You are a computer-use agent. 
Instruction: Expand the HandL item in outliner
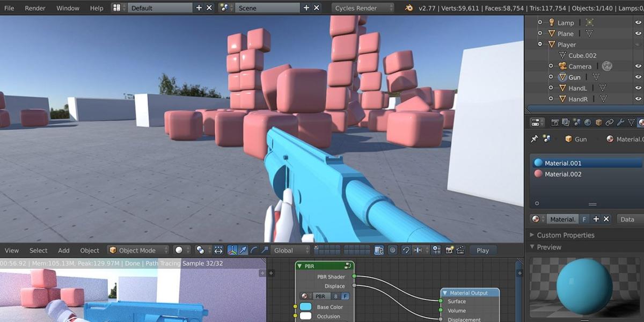[x=551, y=88]
